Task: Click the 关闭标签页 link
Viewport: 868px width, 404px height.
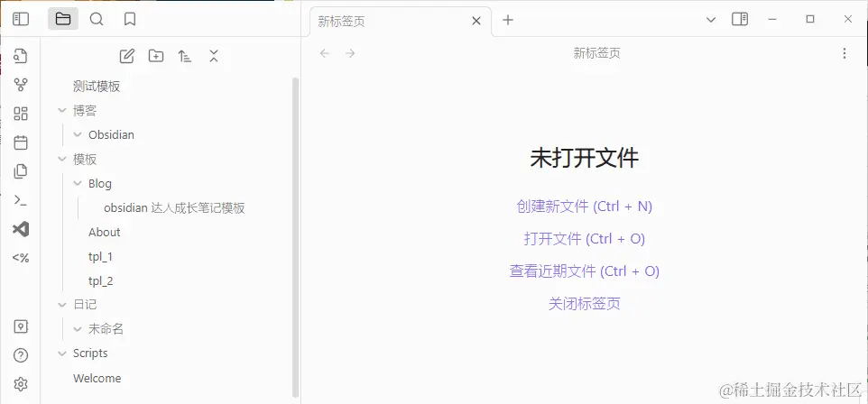Action: [x=584, y=303]
